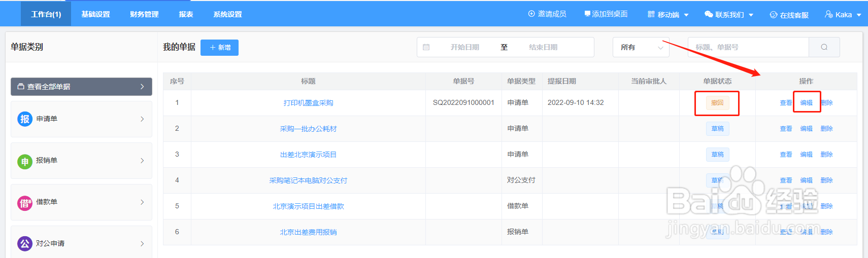
Task: Click the calendar icon in date range
Action: (x=426, y=47)
